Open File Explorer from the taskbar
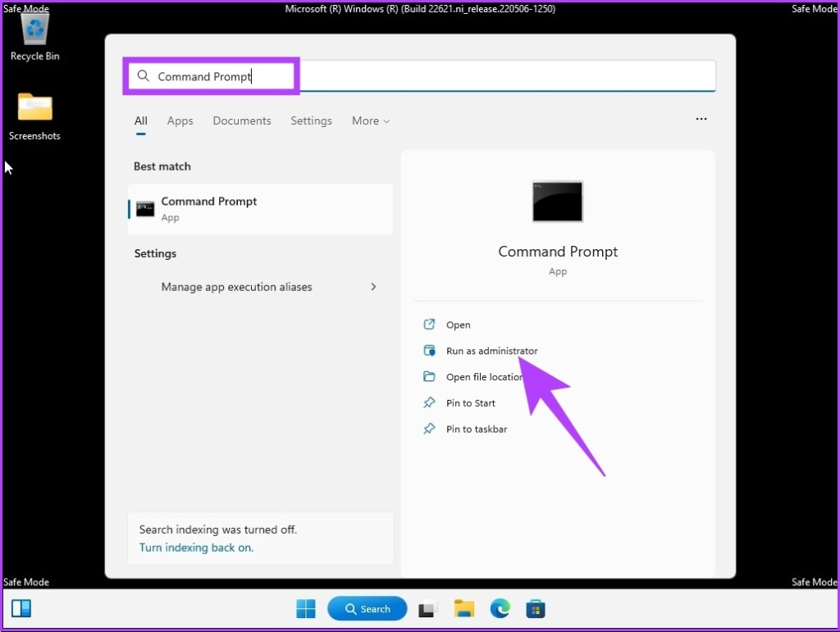Viewport: 840px width, 632px height. click(x=464, y=608)
